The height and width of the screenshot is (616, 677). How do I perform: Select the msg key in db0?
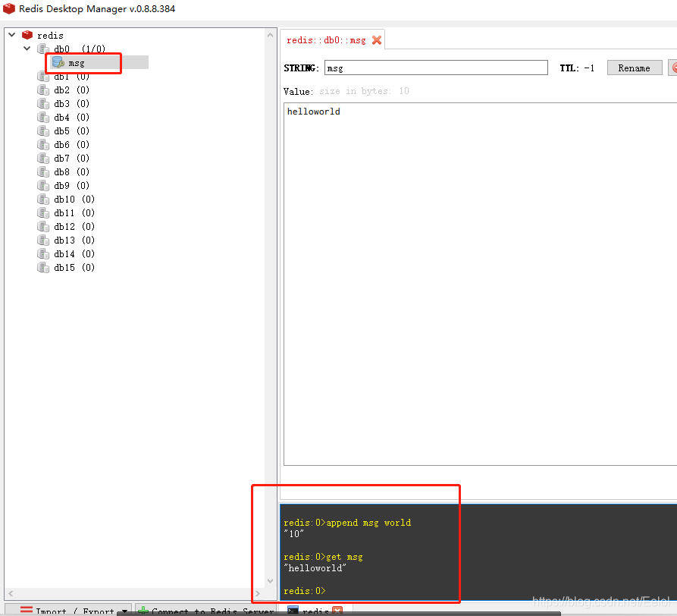77,63
